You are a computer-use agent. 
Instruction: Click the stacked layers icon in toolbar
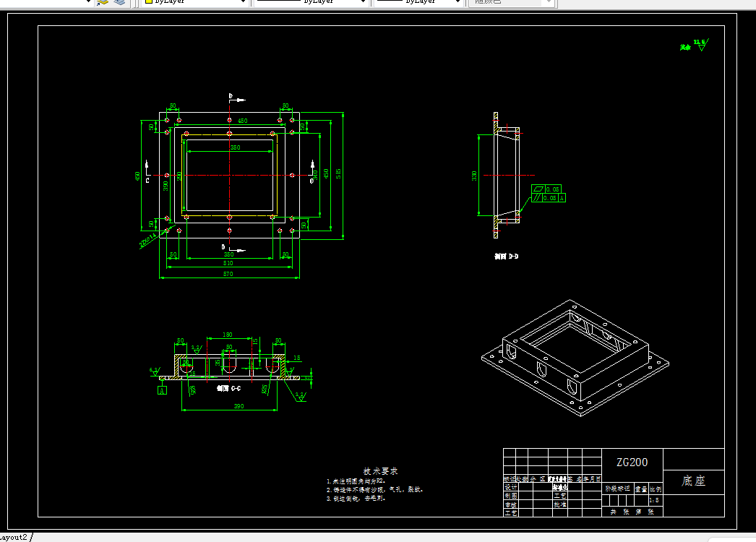click(x=119, y=2)
